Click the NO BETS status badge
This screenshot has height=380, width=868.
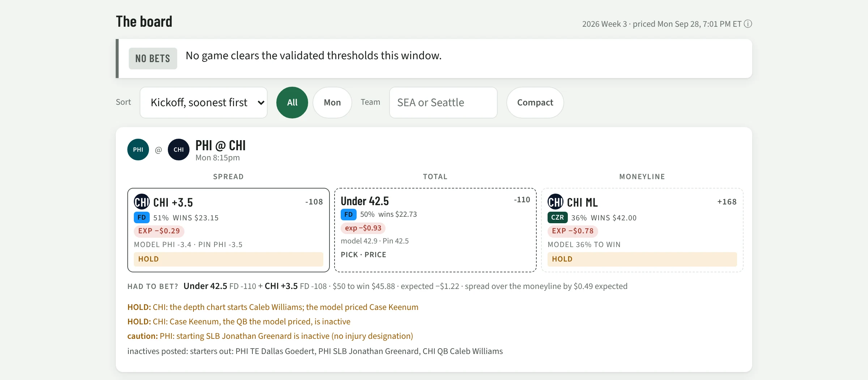tap(153, 59)
